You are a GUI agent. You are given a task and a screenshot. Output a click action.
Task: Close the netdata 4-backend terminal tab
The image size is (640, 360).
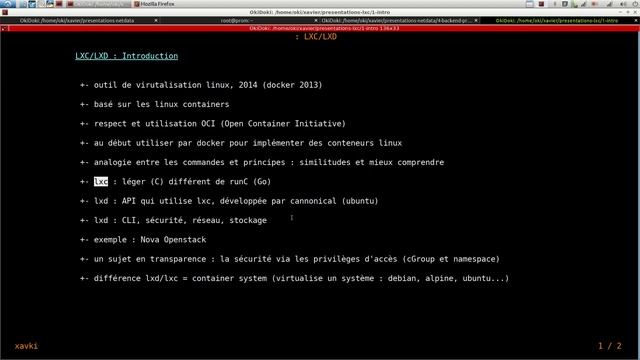pyautogui.click(x=476, y=20)
